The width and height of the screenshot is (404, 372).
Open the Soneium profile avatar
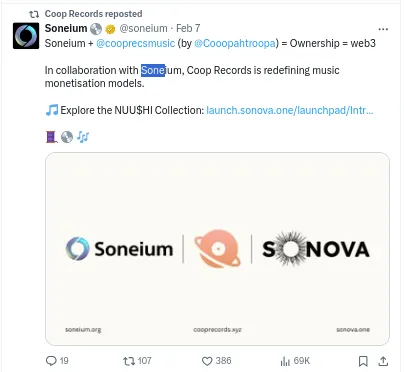tap(26, 36)
